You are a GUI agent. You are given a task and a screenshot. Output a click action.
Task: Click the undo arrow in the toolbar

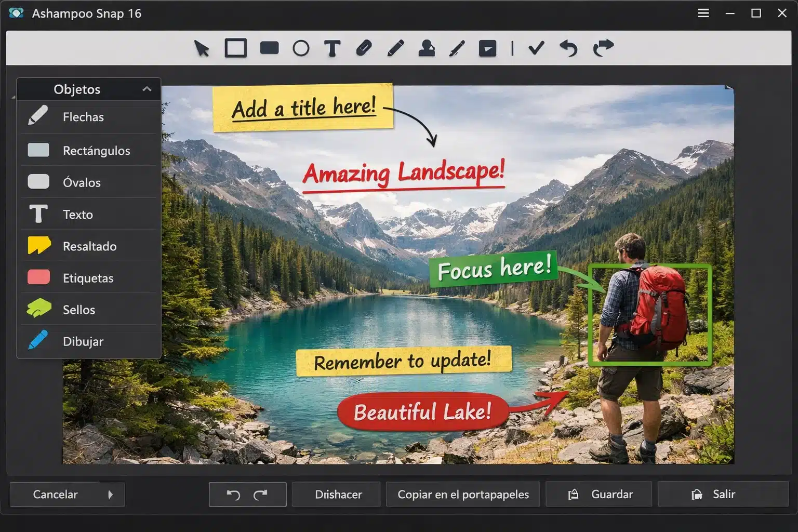(x=568, y=49)
